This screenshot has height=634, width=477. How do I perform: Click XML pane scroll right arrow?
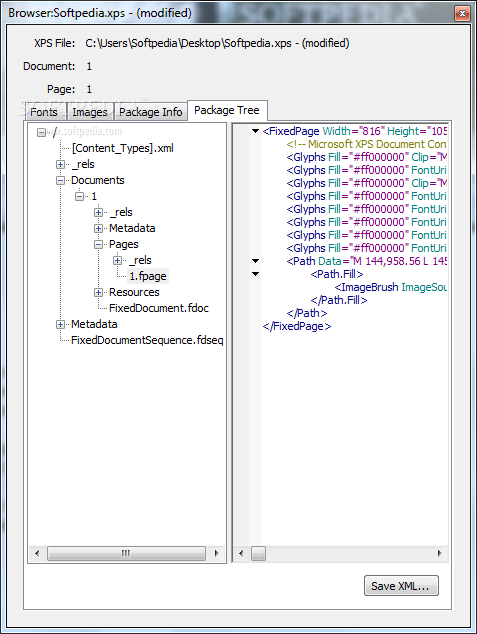coord(439,553)
